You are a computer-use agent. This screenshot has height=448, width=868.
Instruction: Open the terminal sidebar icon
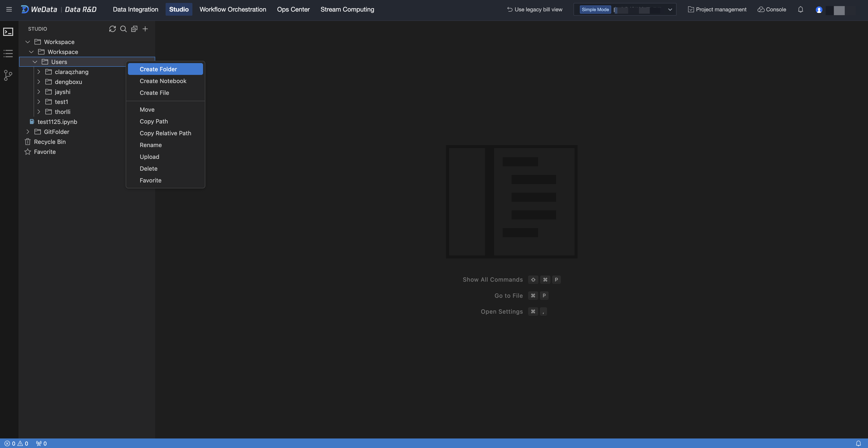pyautogui.click(x=8, y=32)
